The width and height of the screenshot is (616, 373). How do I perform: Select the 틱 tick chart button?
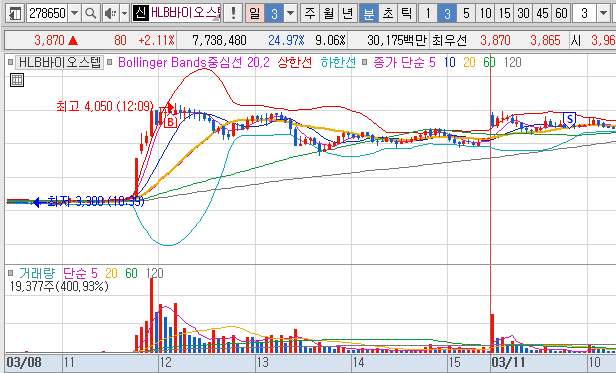coord(407,13)
